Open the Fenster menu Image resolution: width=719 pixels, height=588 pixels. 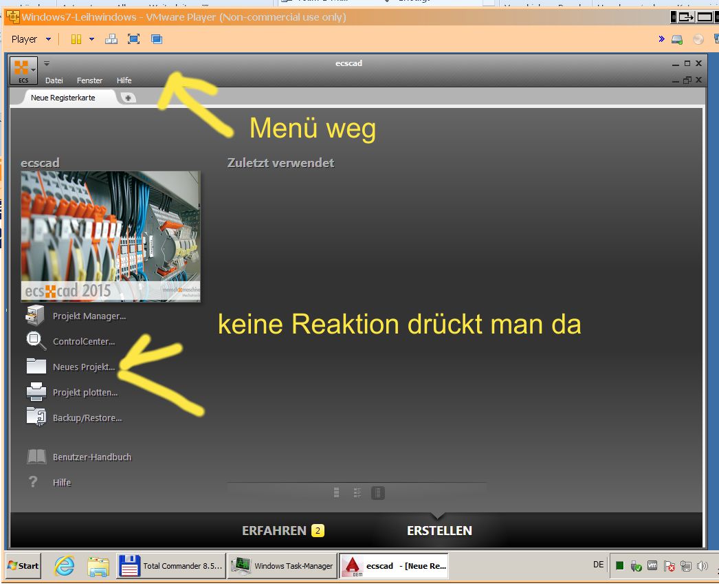point(89,80)
